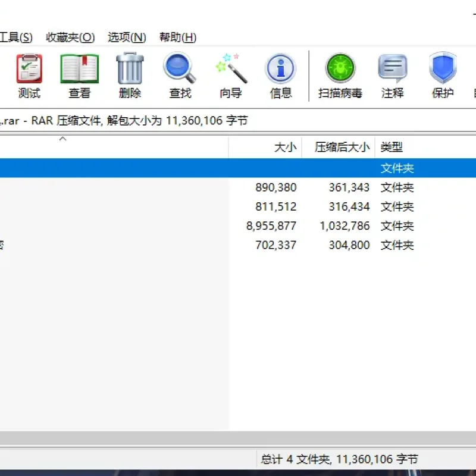Open the 收藏夹(O) menu
This screenshot has height=476, width=476.
click(x=70, y=37)
